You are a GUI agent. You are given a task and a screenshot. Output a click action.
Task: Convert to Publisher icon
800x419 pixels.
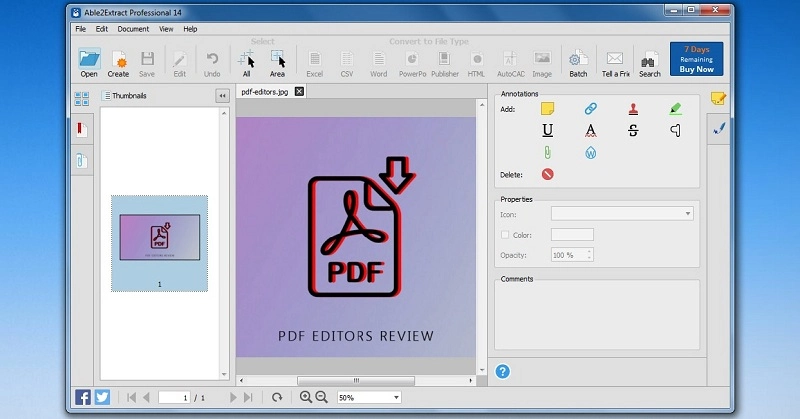tap(444, 59)
